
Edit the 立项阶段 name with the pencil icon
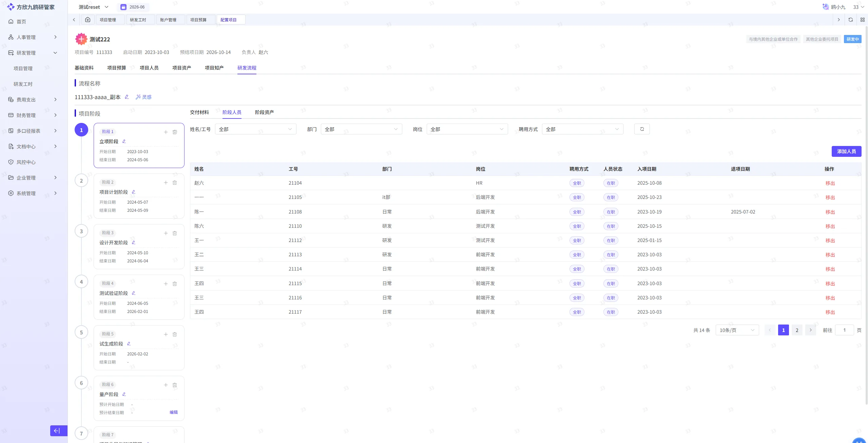tap(124, 142)
